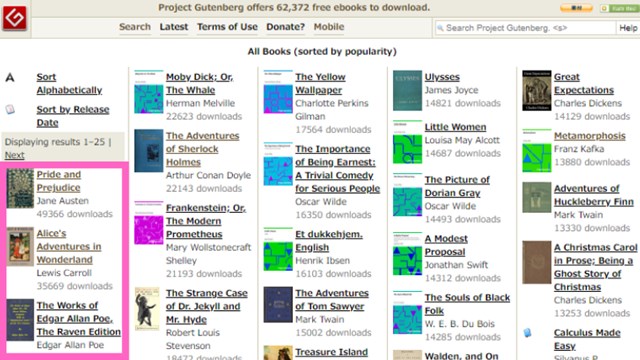Open the Ulysses title link
Image resolution: width=640 pixels, height=360 pixels.
442,77
